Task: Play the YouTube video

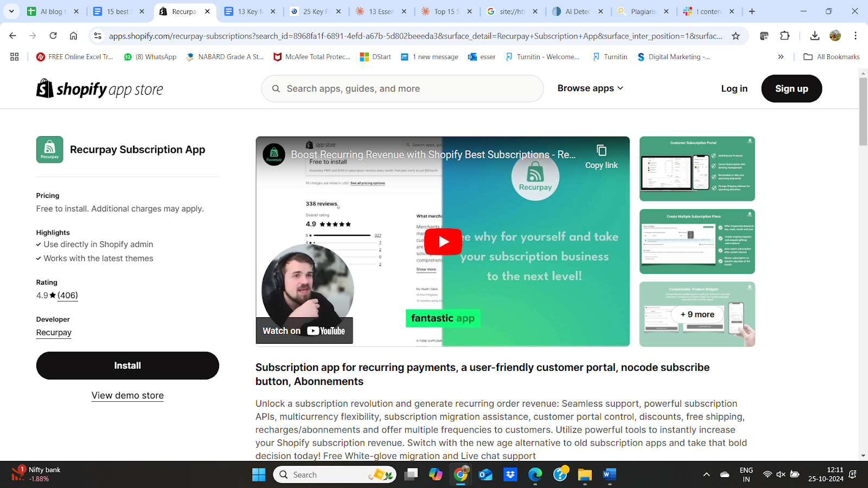Action: tap(443, 242)
